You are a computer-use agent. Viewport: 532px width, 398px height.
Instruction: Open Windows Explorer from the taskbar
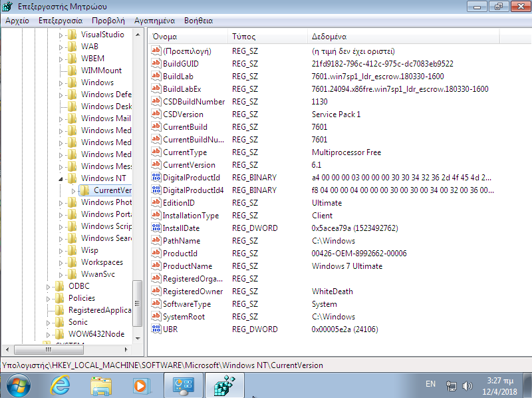(x=101, y=386)
